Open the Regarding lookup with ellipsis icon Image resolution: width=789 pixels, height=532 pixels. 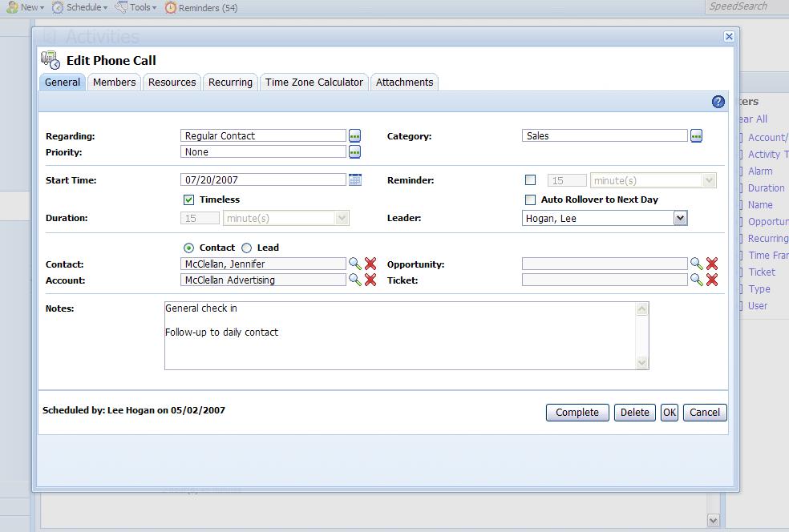354,135
